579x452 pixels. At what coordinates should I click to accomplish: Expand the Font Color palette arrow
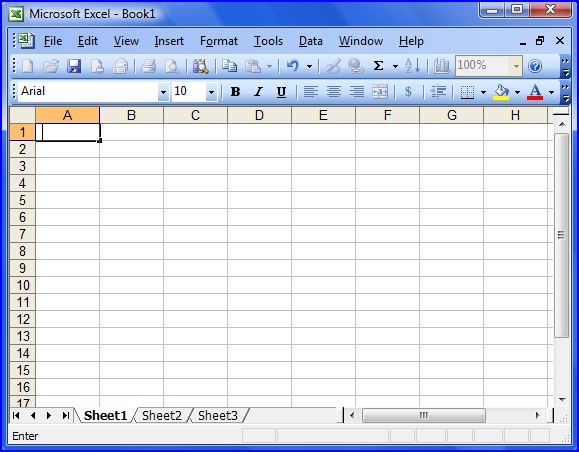[551, 92]
